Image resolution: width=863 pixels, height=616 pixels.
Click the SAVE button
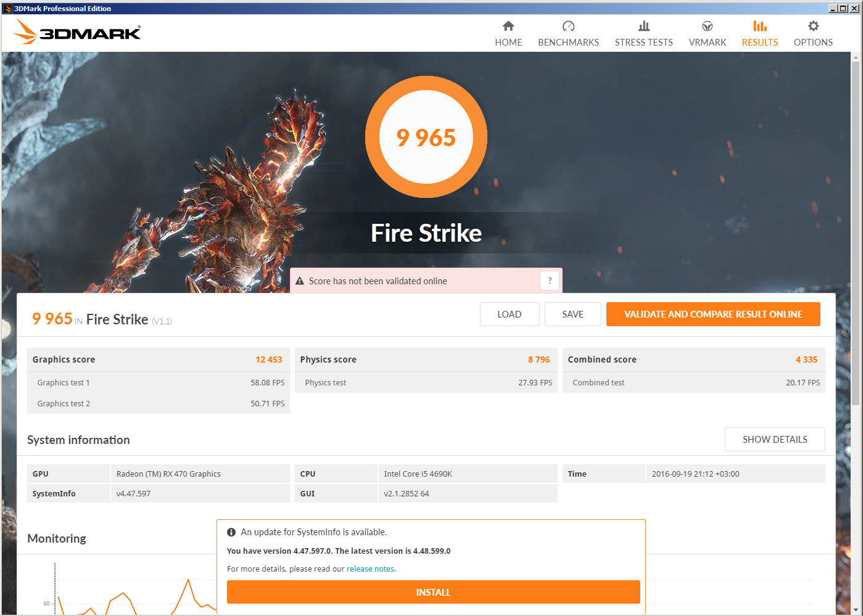tap(573, 314)
